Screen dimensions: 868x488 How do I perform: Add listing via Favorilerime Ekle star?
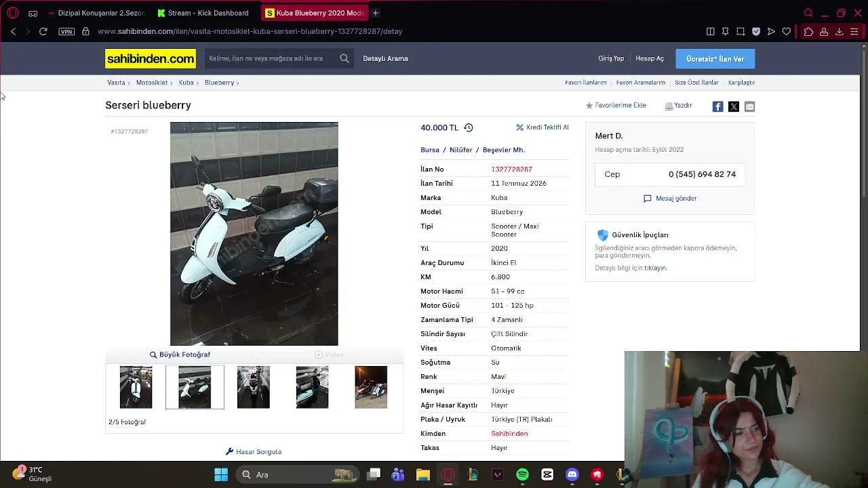(x=616, y=106)
